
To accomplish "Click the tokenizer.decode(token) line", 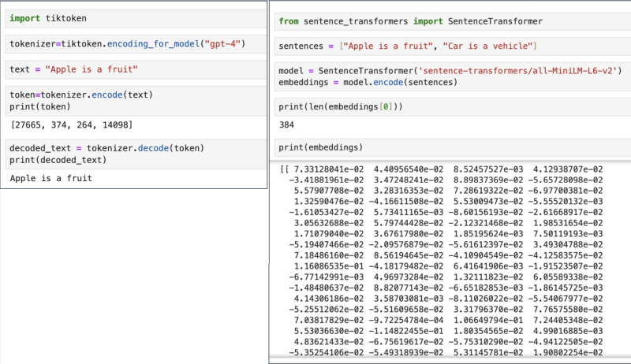I will pos(107,147).
